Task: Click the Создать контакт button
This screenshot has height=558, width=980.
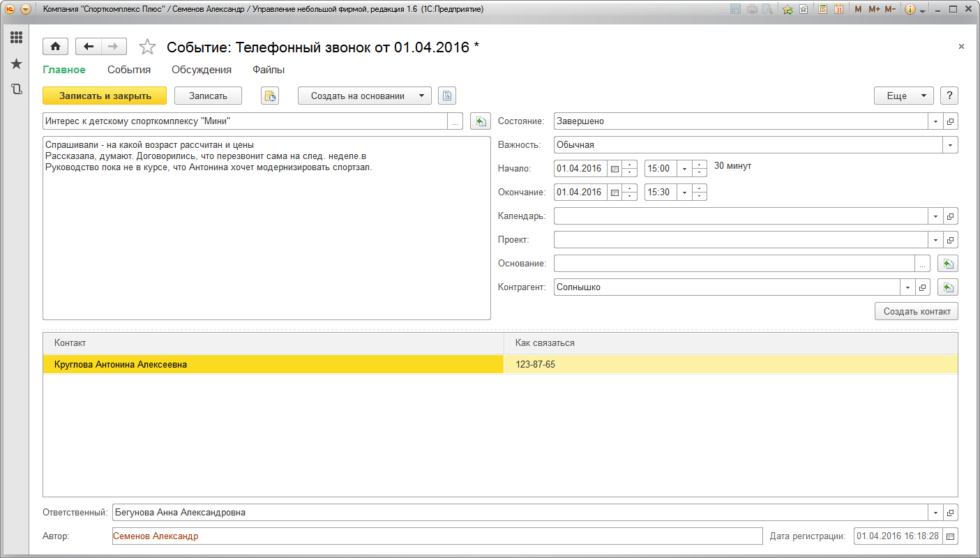Action: (917, 311)
